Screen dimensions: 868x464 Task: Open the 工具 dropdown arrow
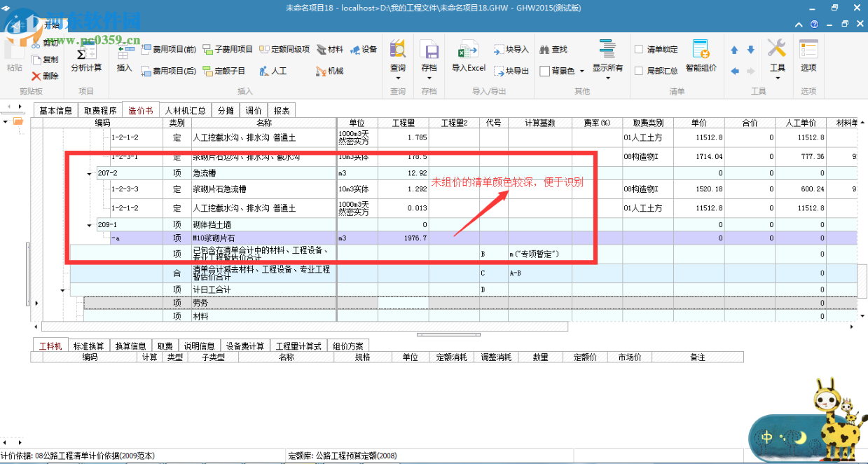(x=778, y=79)
